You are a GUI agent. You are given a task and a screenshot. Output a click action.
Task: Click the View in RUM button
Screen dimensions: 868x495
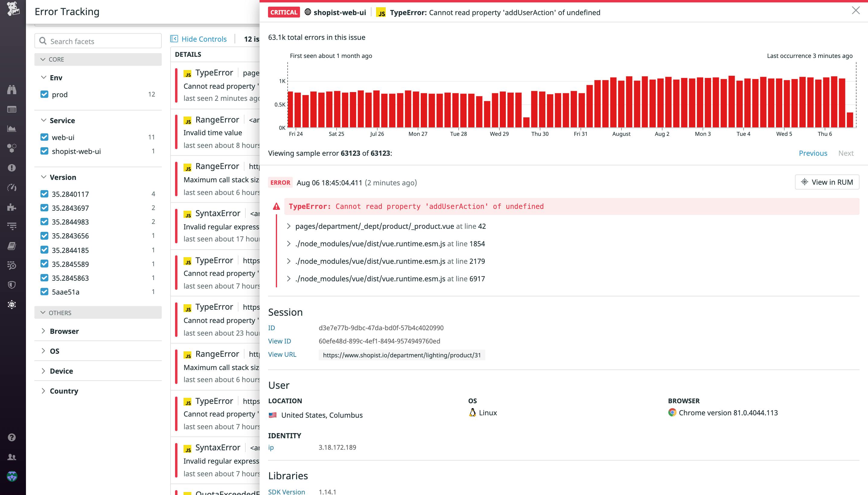[827, 182]
